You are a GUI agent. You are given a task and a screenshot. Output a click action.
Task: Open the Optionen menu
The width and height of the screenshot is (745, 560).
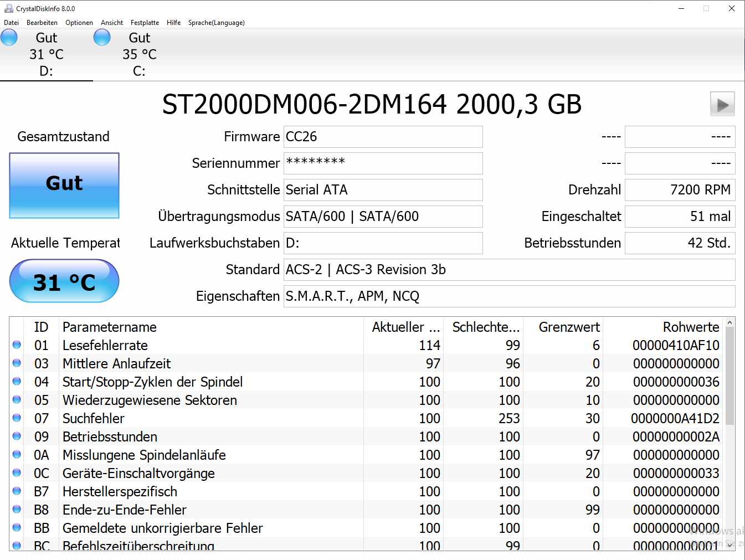[79, 23]
